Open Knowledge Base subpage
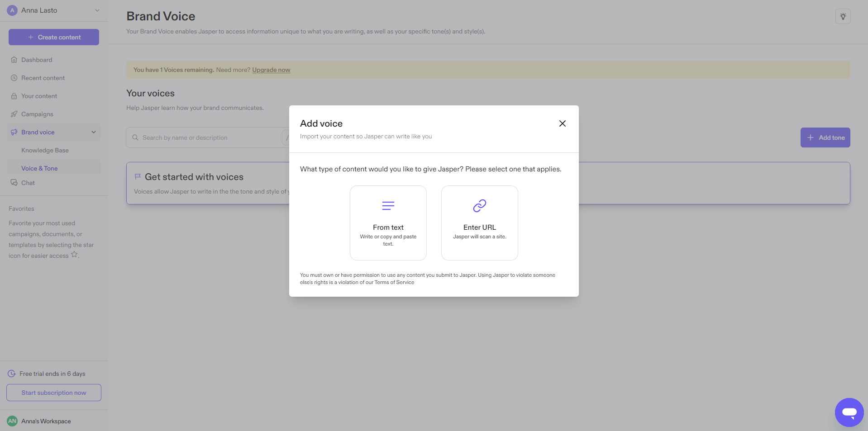Screen dimensions: 868x431 45,150
